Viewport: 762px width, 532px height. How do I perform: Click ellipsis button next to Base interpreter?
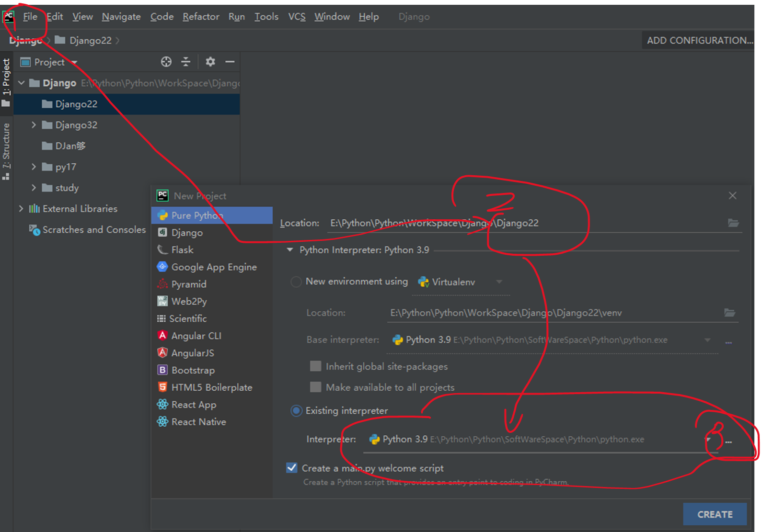coord(728,341)
